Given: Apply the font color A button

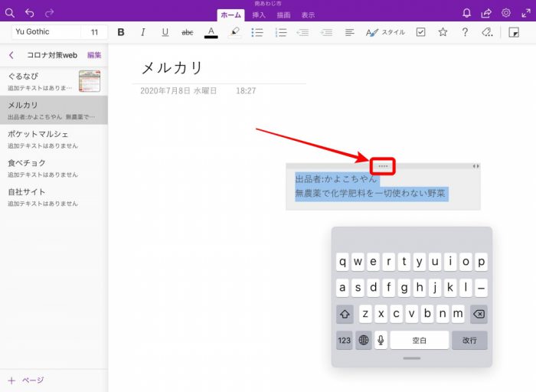Looking at the screenshot, I should (x=211, y=32).
